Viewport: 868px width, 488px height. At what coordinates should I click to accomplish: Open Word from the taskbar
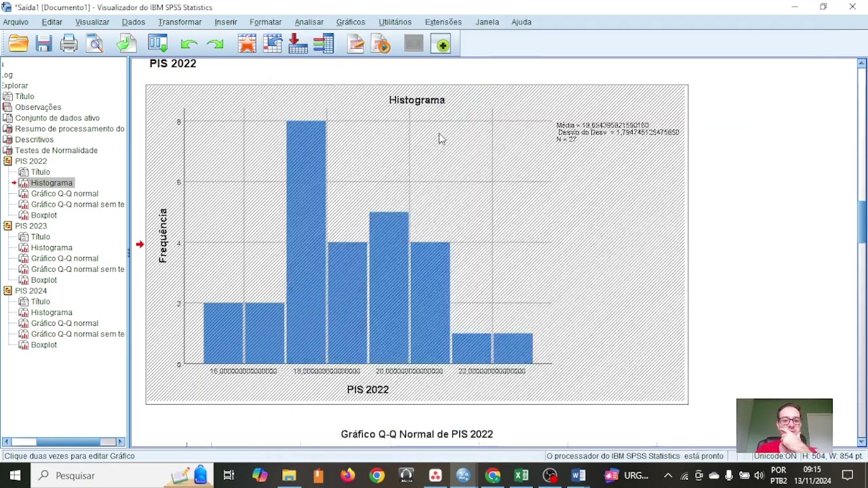[578, 476]
